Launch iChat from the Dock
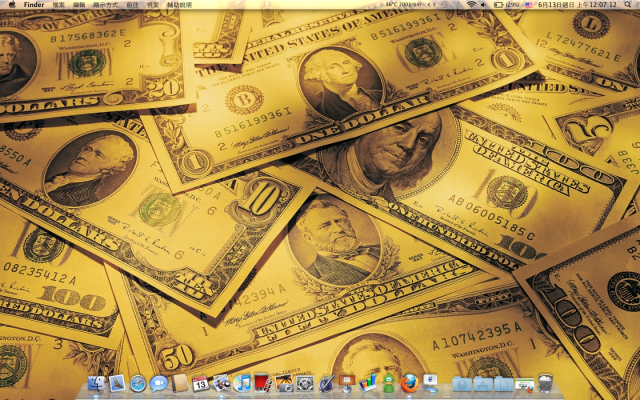Viewport: 640px width, 400px height. pos(159,383)
